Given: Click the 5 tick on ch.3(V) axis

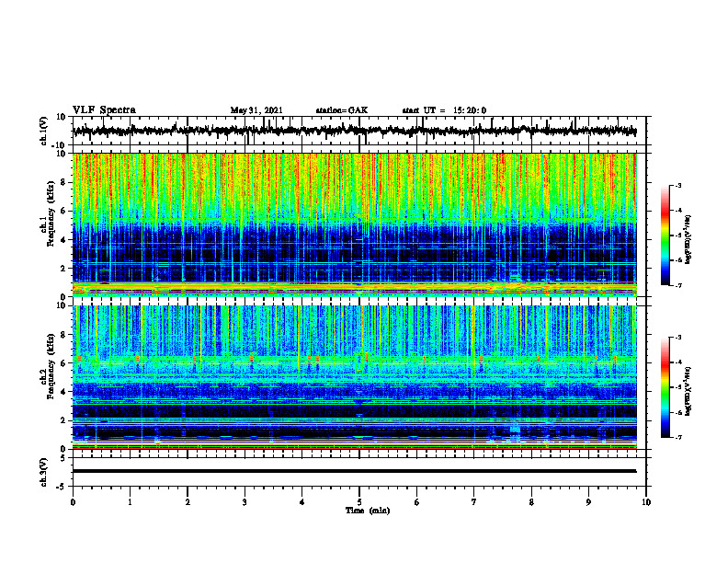Looking at the screenshot, I should click(x=64, y=458).
